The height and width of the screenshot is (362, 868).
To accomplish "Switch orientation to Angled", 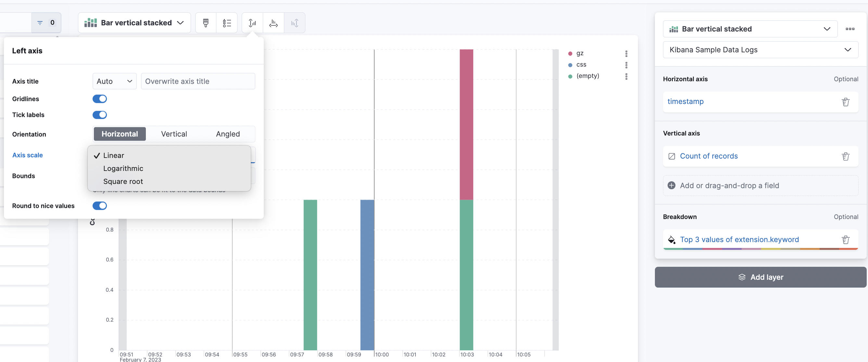I will click(x=228, y=134).
